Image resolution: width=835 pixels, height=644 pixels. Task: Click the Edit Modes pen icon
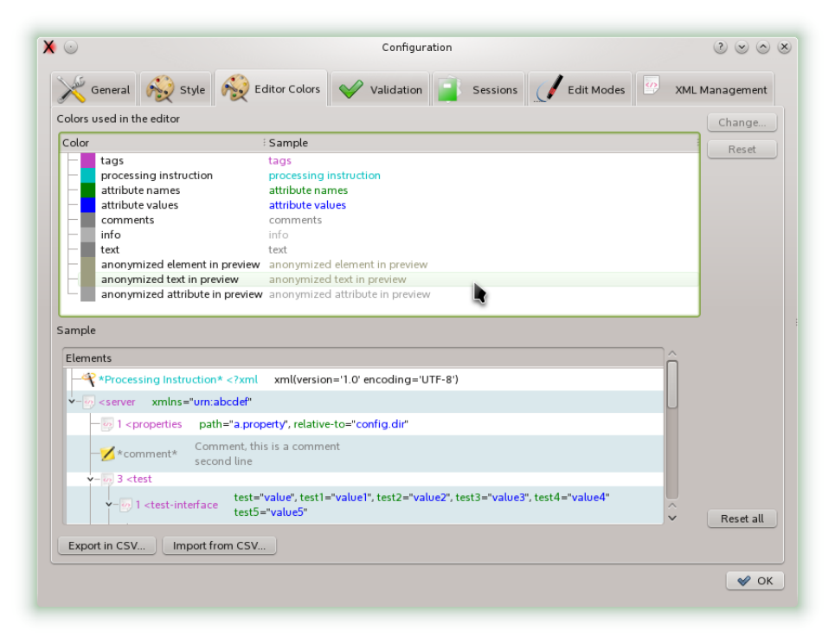(549, 88)
